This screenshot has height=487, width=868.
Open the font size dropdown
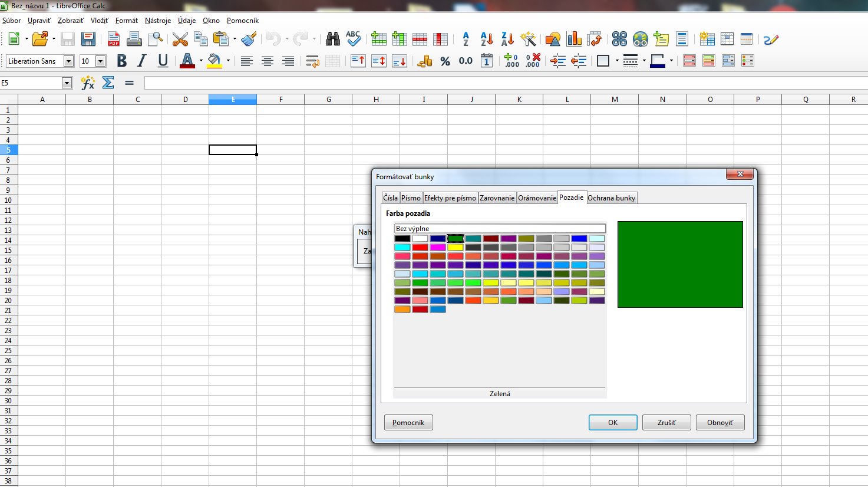[100, 61]
